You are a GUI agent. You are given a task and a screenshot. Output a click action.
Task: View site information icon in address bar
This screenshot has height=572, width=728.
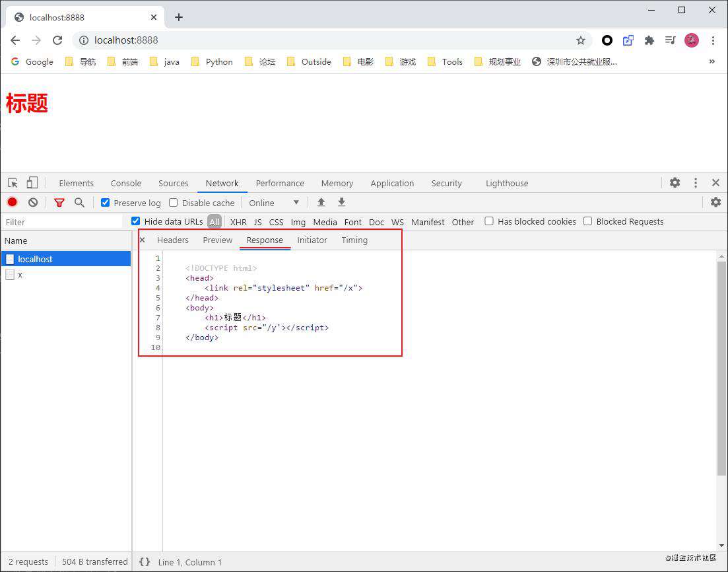[x=84, y=40]
